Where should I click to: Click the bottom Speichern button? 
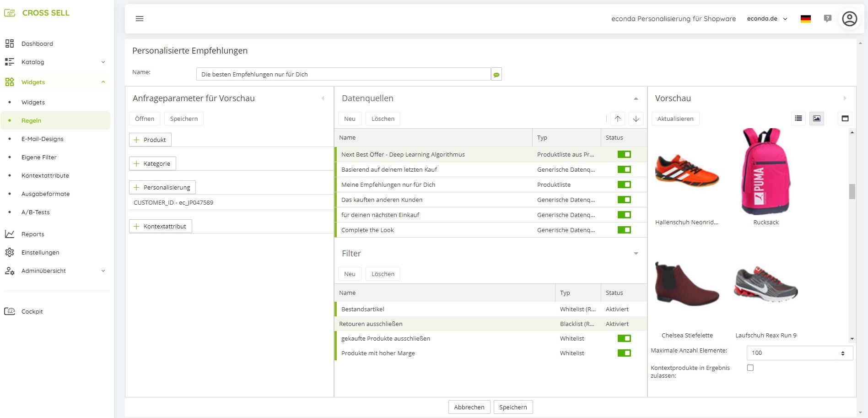pos(513,407)
